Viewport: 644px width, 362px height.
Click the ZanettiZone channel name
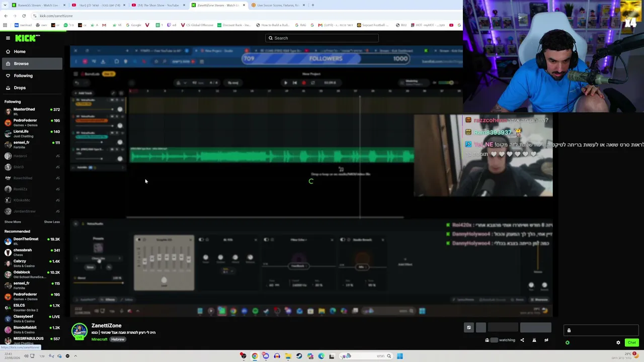coord(106,326)
